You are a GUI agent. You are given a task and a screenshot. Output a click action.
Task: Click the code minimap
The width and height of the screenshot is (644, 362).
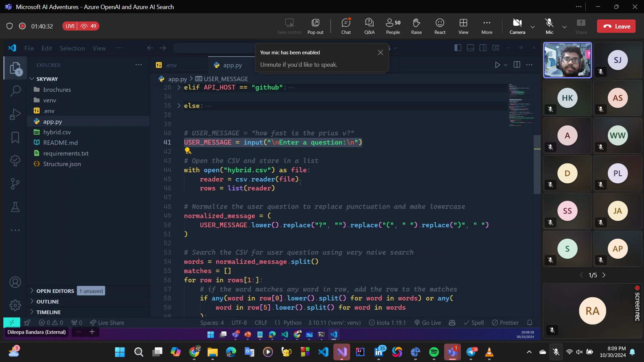pos(521,105)
